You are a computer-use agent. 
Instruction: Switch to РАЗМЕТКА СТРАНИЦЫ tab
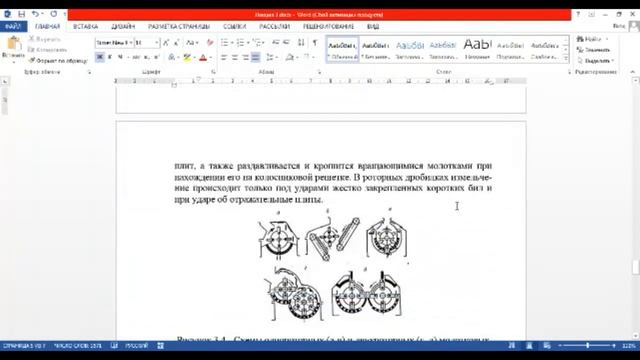point(179,27)
